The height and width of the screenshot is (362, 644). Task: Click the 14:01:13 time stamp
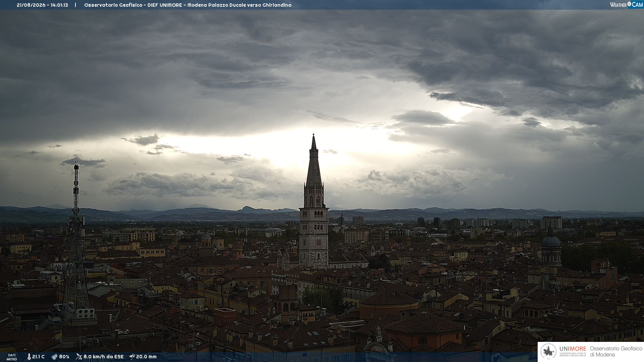point(59,5)
